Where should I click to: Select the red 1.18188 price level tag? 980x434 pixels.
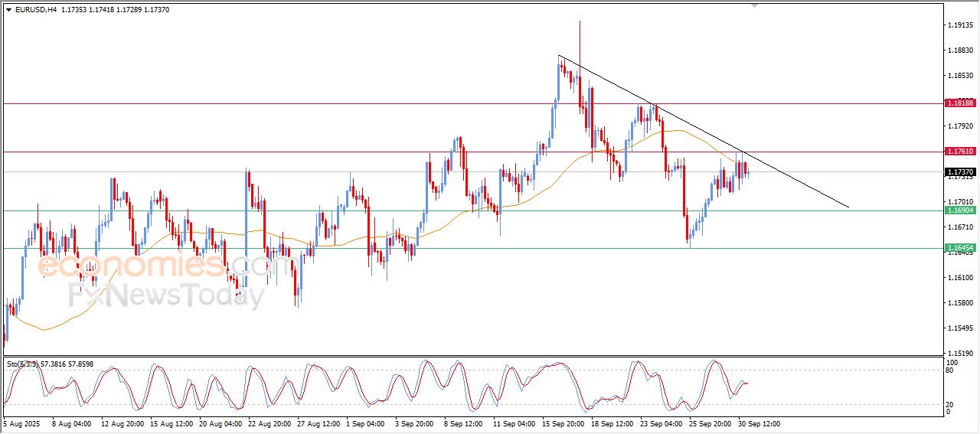click(959, 103)
